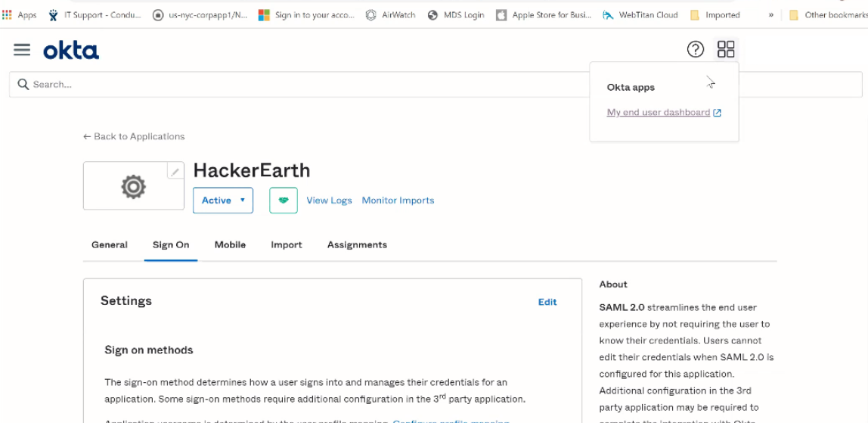Edit the HackerEarth logo pencil icon
This screenshot has width=868, height=423.
(x=175, y=172)
